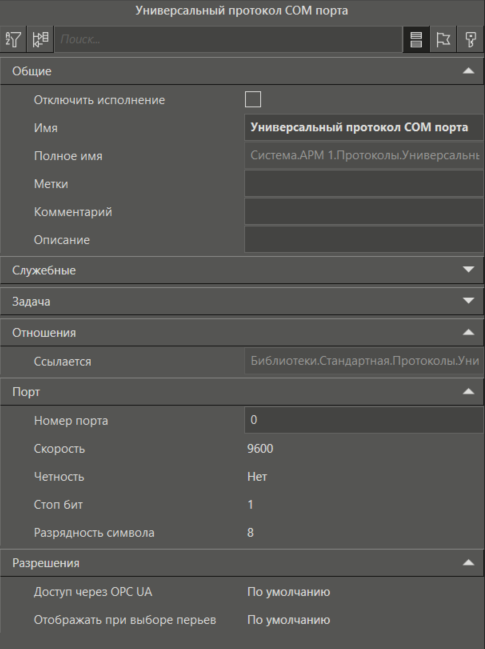485x649 pixels.
Task: Enable the Отключить исполнение checkbox
Action: (x=253, y=99)
